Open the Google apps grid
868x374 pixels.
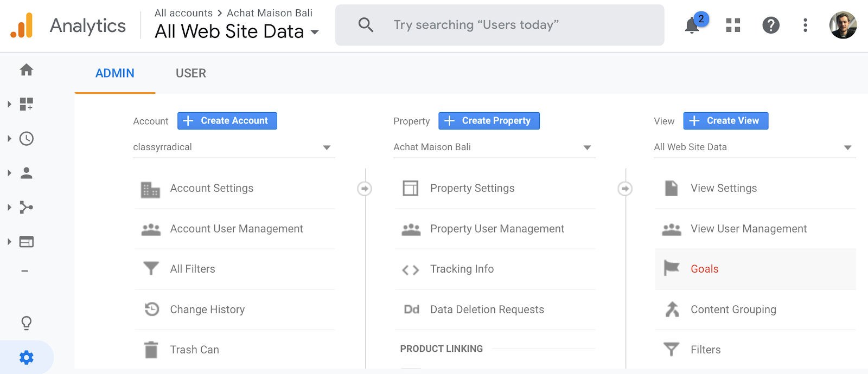pyautogui.click(x=733, y=25)
